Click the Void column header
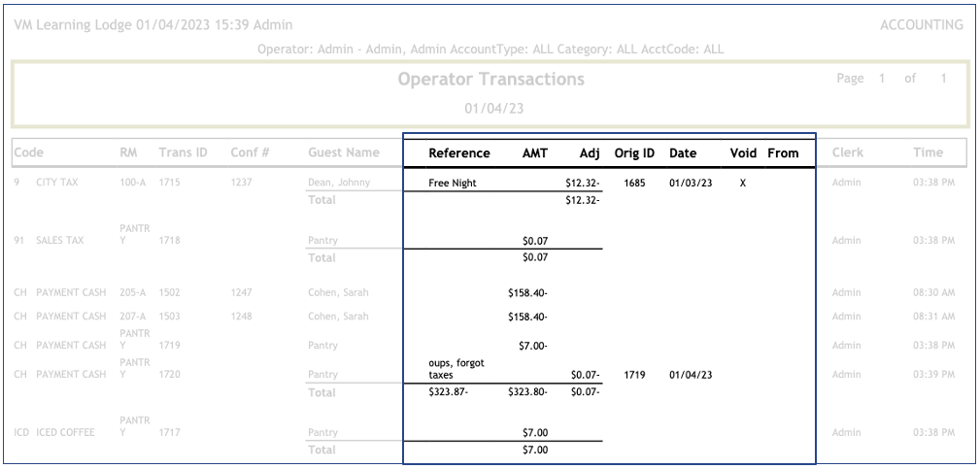 (x=743, y=152)
